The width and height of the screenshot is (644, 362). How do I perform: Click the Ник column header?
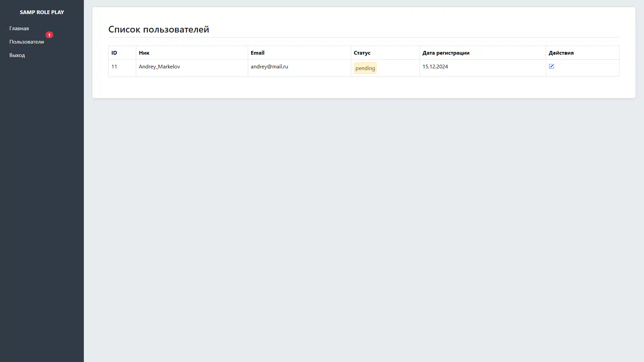click(144, 53)
